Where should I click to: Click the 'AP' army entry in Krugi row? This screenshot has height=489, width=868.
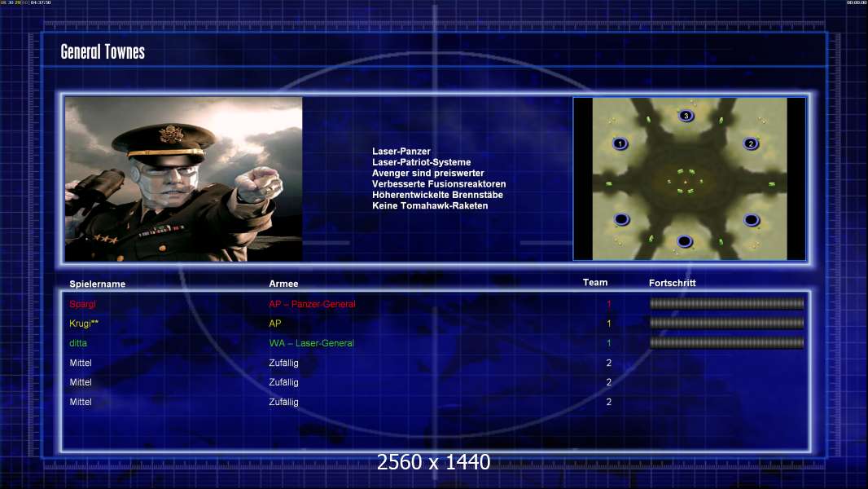[x=275, y=324]
